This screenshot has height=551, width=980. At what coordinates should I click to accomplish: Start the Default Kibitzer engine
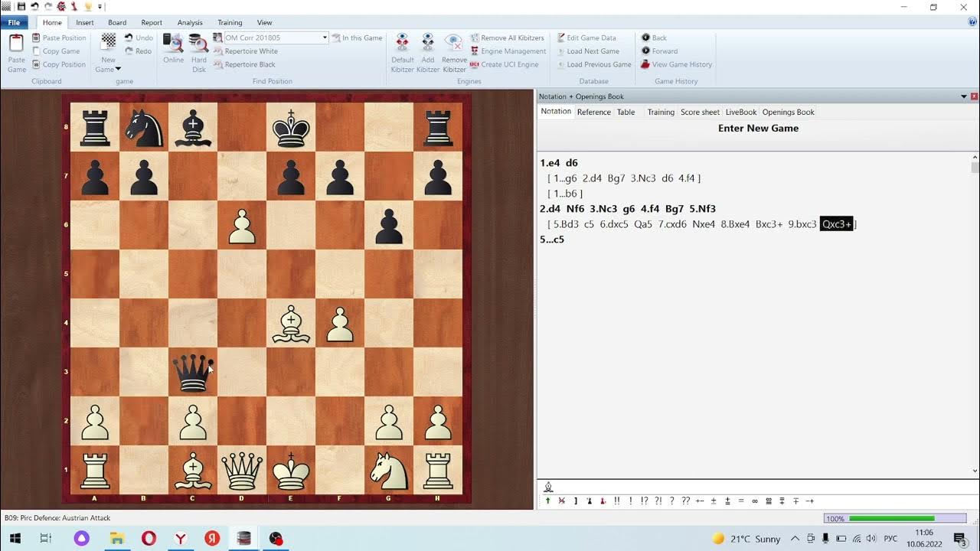tap(402, 53)
